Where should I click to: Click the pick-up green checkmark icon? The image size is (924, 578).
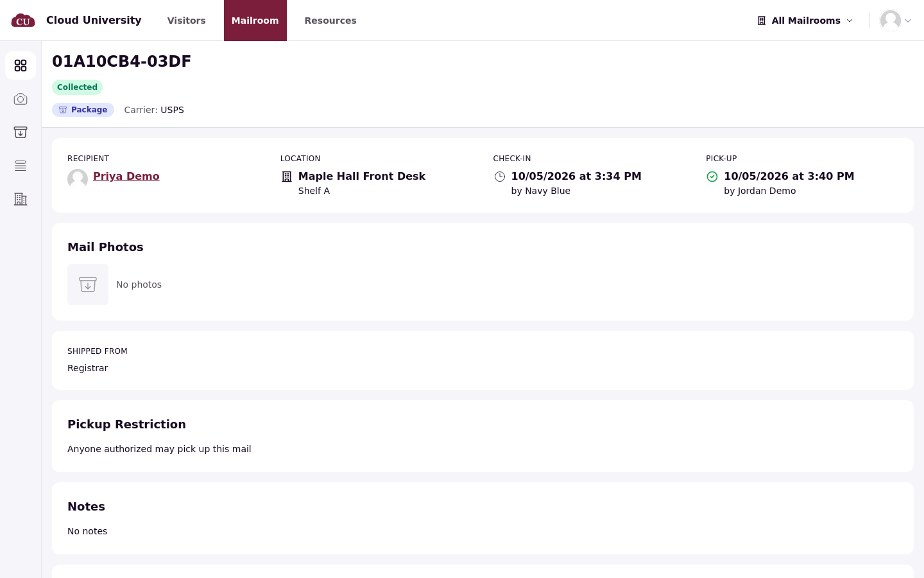(712, 177)
